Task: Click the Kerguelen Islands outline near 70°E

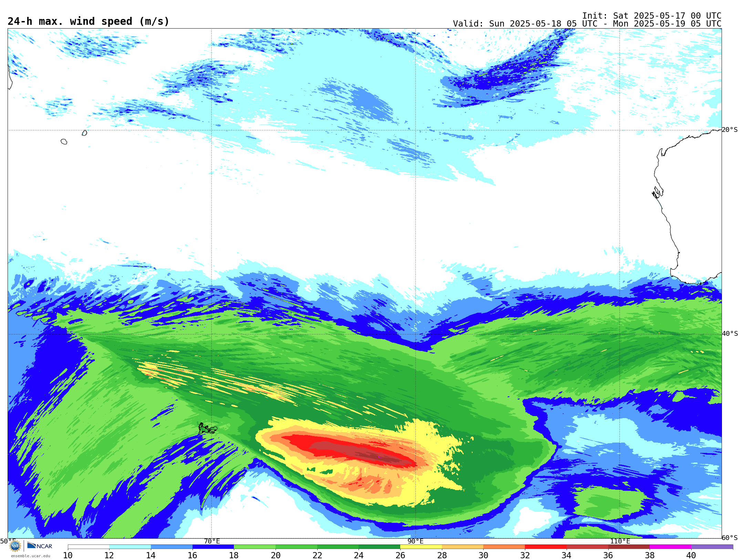Action: tap(208, 428)
